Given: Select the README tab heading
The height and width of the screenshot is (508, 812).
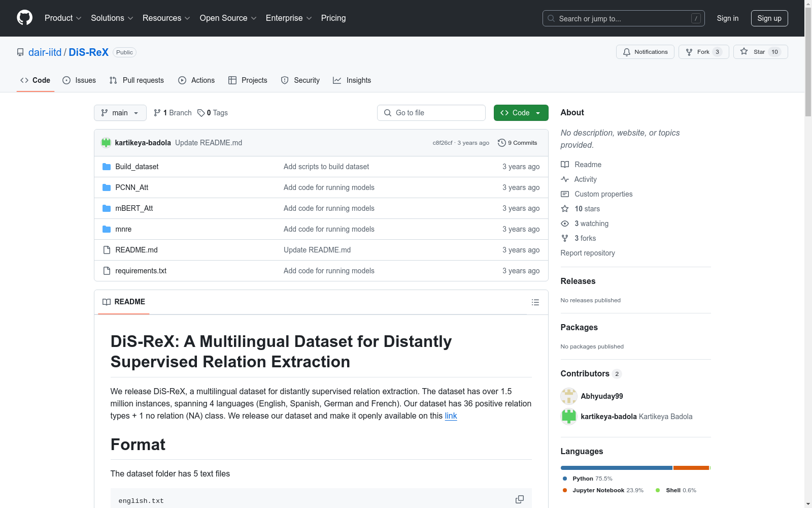Looking at the screenshot, I should (x=124, y=302).
